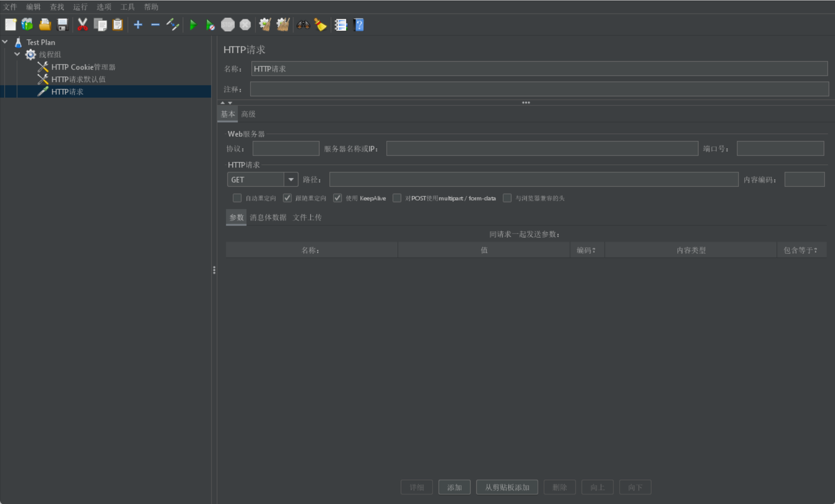
Task: Click the Save floppy disk icon
Action: pos(62,25)
